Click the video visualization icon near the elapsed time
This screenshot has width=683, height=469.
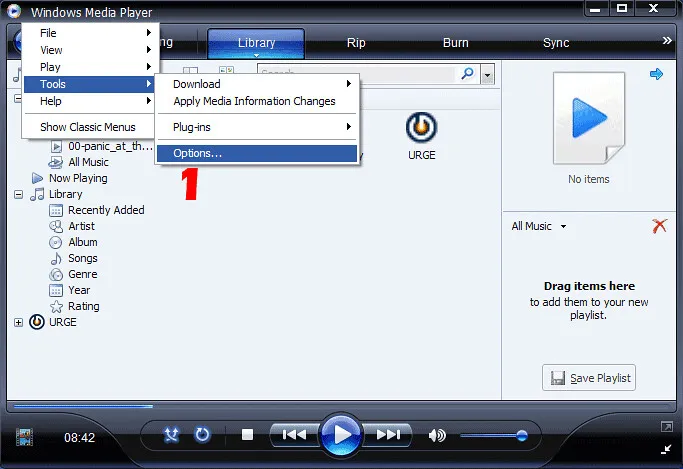click(24, 437)
